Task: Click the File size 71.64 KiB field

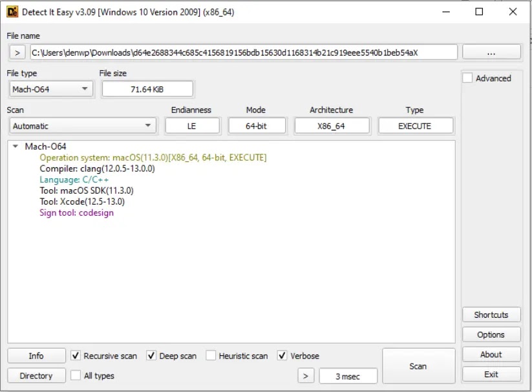Action: pyautogui.click(x=147, y=89)
